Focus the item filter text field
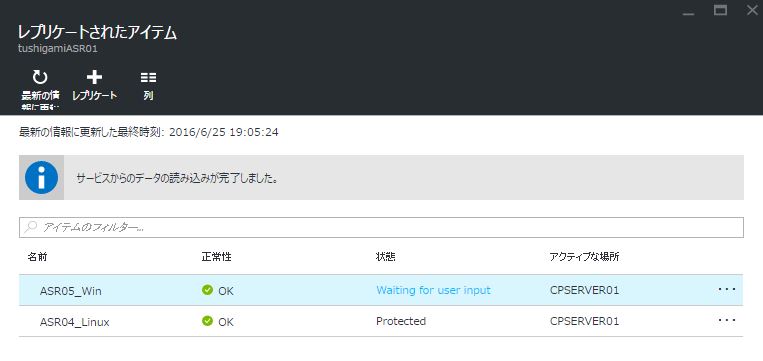The image size is (763, 361). pos(381,227)
